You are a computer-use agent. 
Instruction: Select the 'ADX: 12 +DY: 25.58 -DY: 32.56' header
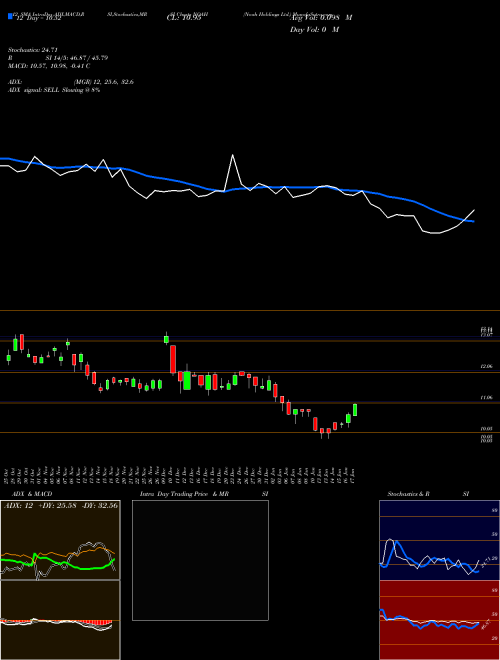tap(61, 505)
